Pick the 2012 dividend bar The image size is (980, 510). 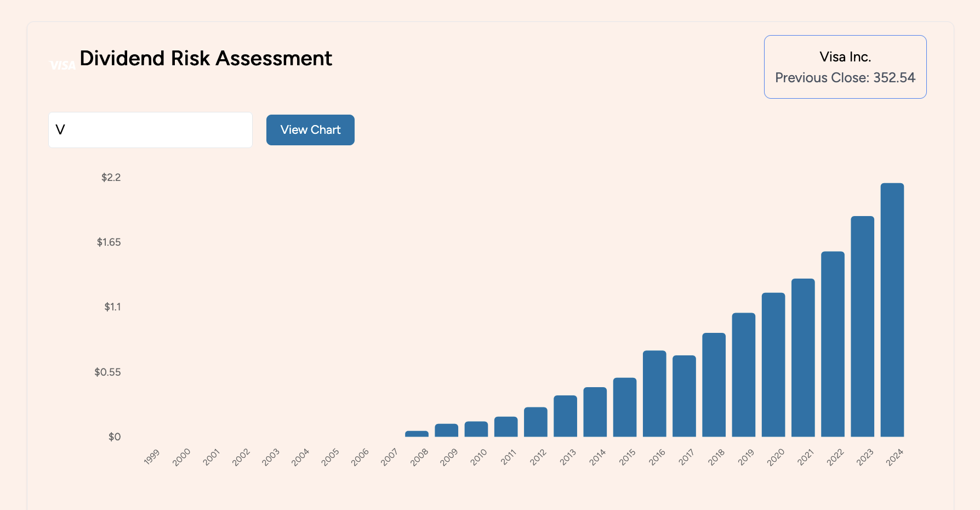tap(535, 422)
